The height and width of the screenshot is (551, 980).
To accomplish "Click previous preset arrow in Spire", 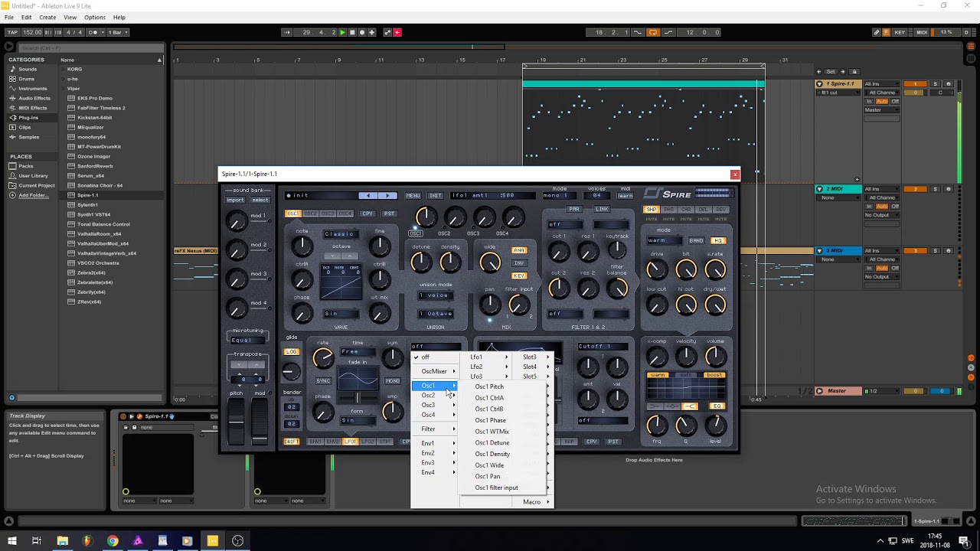I will point(369,195).
